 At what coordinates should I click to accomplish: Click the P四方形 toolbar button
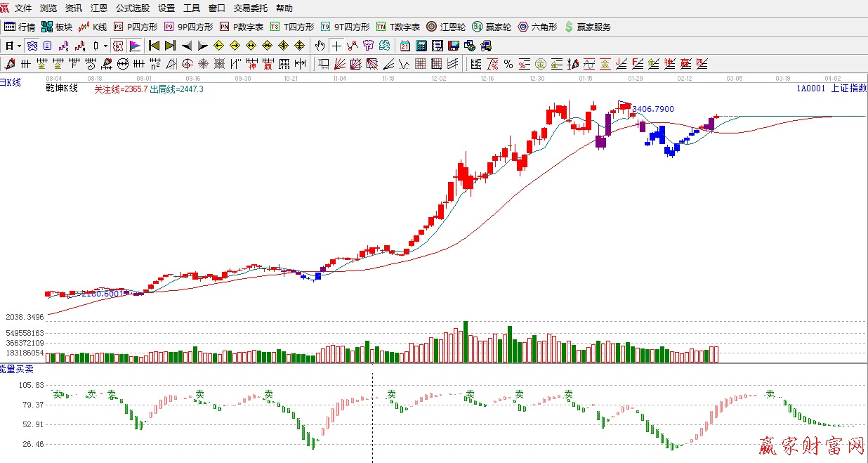(136, 27)
